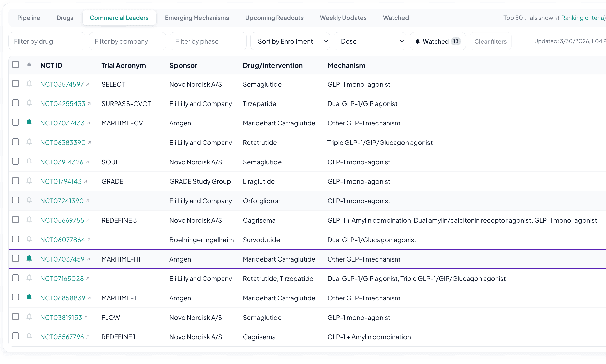Open external link arrow beside NCT01794143
Viewport: 606px width, 364px height.
tap(85, 181)
